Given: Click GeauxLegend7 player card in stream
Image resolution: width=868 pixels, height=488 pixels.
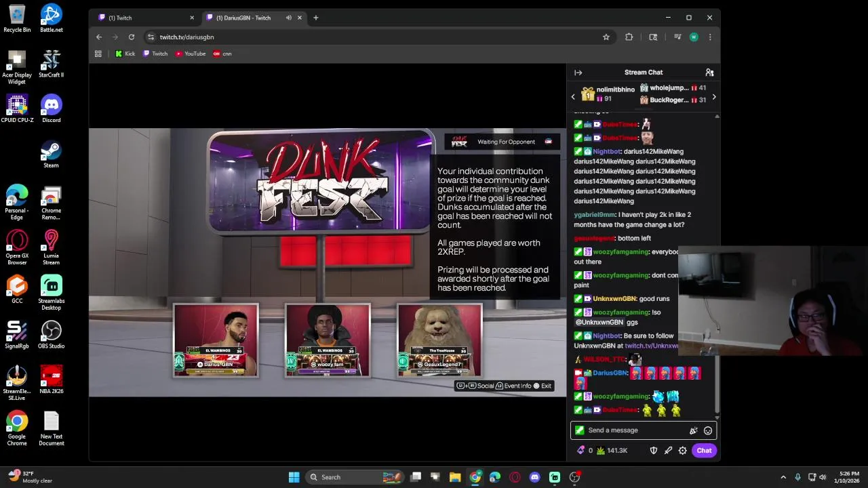Looking at the screenshot, I should [x=439, y=340].
